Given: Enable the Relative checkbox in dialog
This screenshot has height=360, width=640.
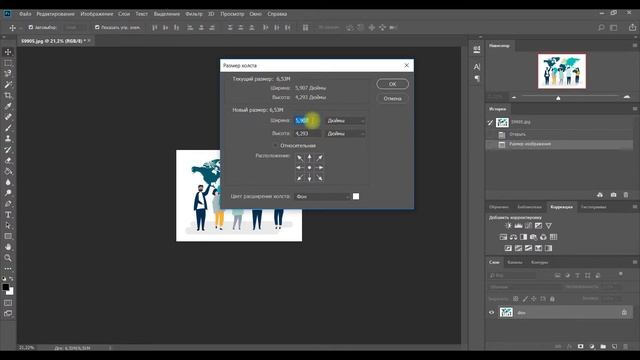Looking at the screenshot, I should point(276,145).
